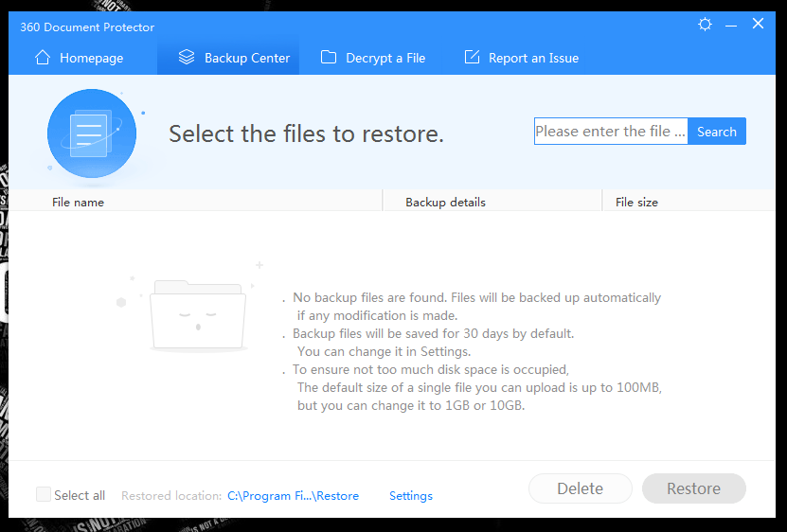This screenshot has width=787, height=532.
Task: Click the "Select the files to restore." heading
Action: (306, 133)
